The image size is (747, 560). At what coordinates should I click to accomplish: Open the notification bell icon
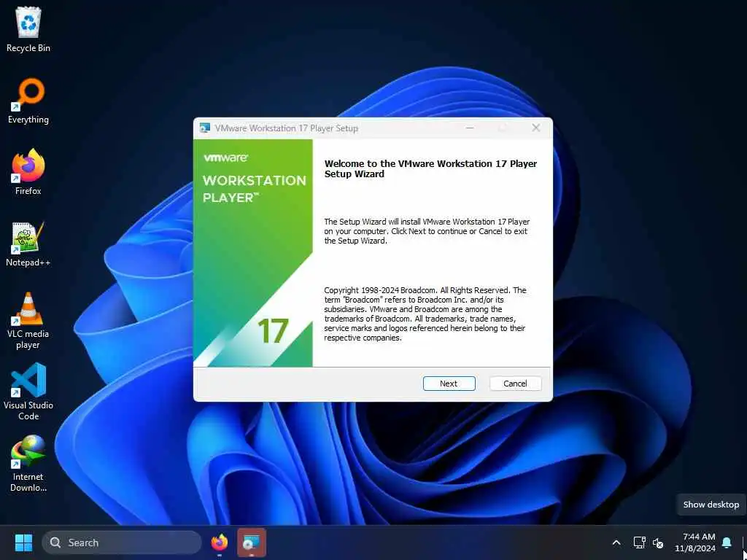[x=727, y=542]
